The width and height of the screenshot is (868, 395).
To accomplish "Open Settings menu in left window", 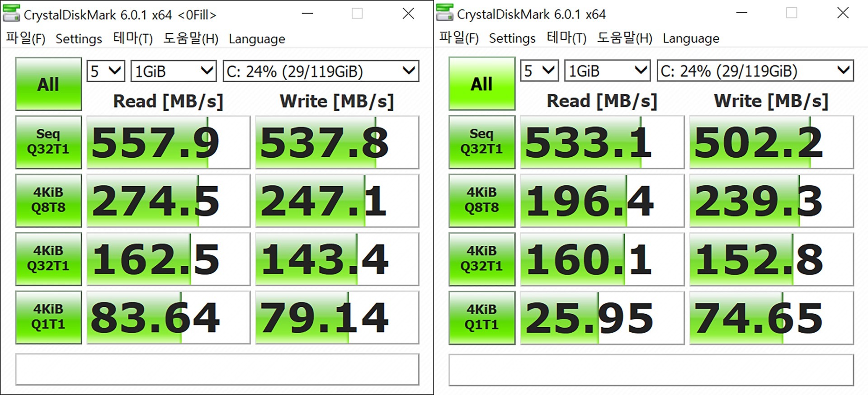I will pyautogui.click(x=79, y=39).
